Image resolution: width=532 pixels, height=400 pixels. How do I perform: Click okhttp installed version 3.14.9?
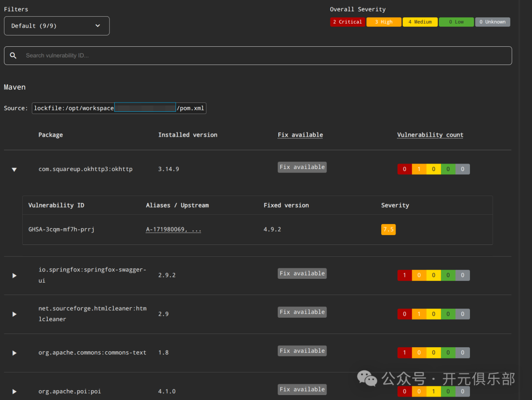[168, 169]
